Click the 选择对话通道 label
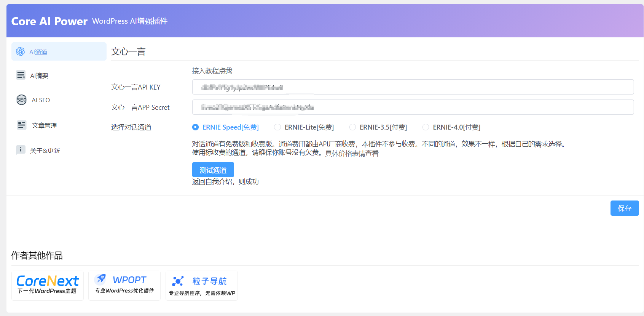The image size is (644, 316). click(131, 127)
